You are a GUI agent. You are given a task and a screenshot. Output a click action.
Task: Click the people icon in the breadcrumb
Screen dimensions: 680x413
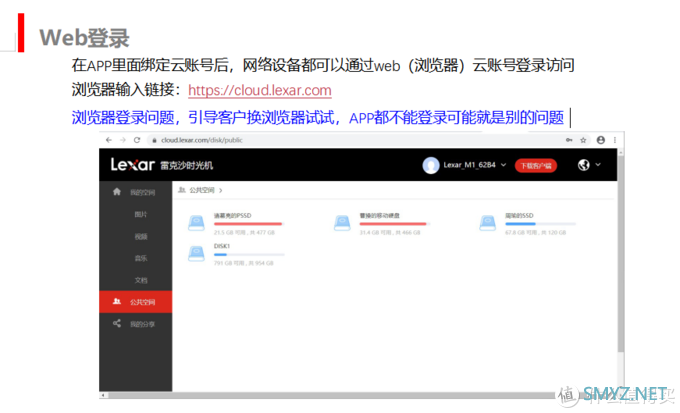[182, 190]
